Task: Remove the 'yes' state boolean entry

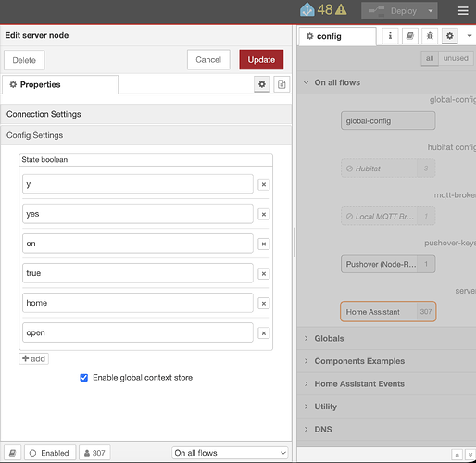Action: point(264,214)
